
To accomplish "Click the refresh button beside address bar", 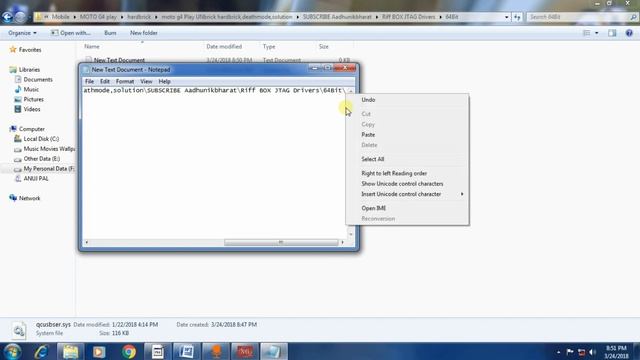I will click(x=517, y=17).
